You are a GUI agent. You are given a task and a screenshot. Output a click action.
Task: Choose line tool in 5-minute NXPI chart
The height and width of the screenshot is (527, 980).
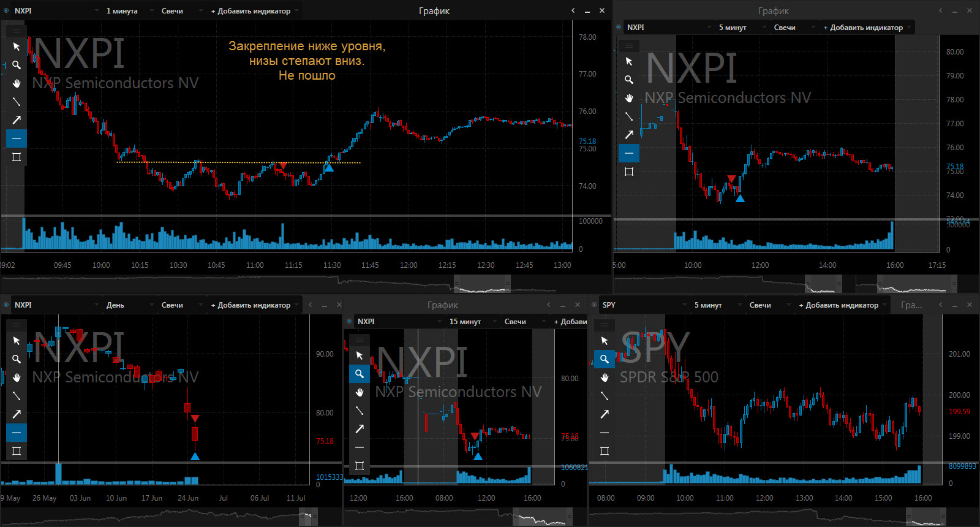[629, 116]
